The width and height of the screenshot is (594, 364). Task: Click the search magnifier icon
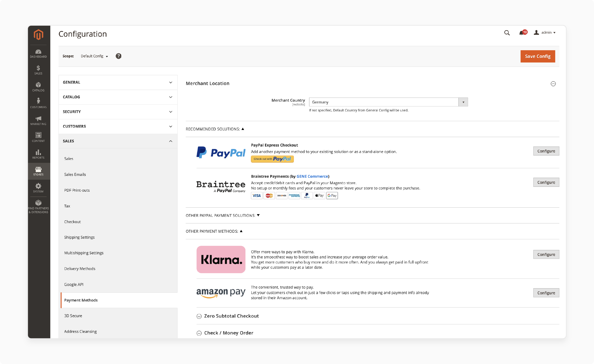pyautogui.click(x=507, y=33)
